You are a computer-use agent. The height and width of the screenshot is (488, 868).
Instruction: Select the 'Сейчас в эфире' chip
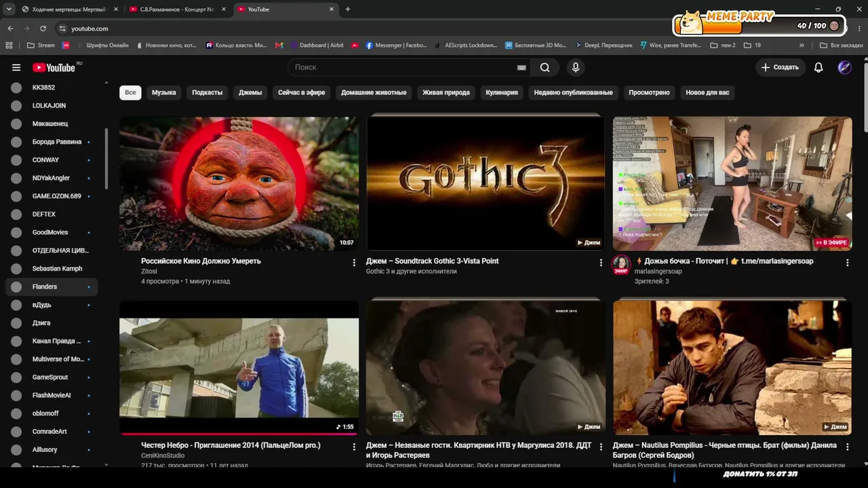(302, 92)
